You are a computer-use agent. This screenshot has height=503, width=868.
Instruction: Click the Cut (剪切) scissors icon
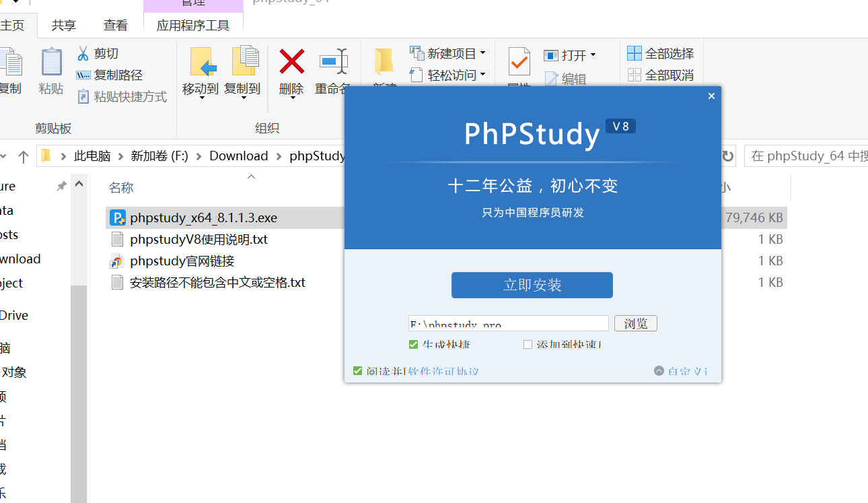[83, 53]
